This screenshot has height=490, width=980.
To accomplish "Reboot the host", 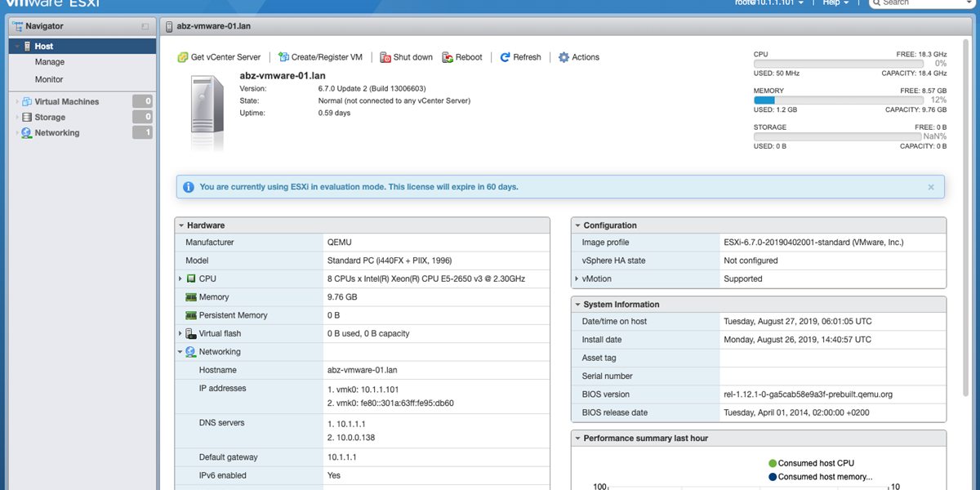I will pos(462,57).
